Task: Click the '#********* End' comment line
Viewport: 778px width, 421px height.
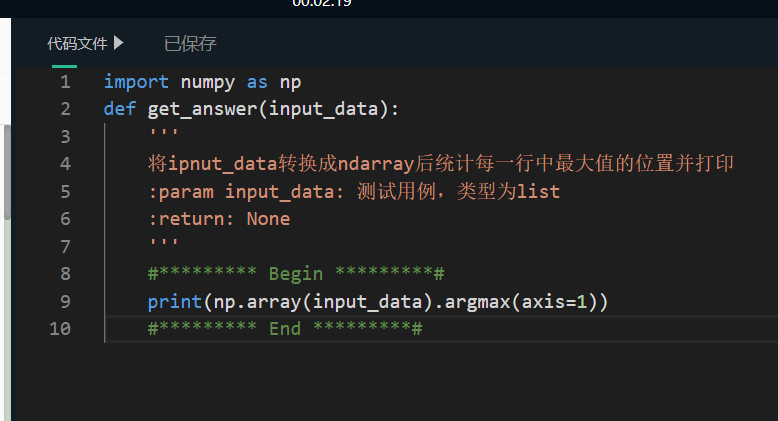Action: click(x=285, y=329)
